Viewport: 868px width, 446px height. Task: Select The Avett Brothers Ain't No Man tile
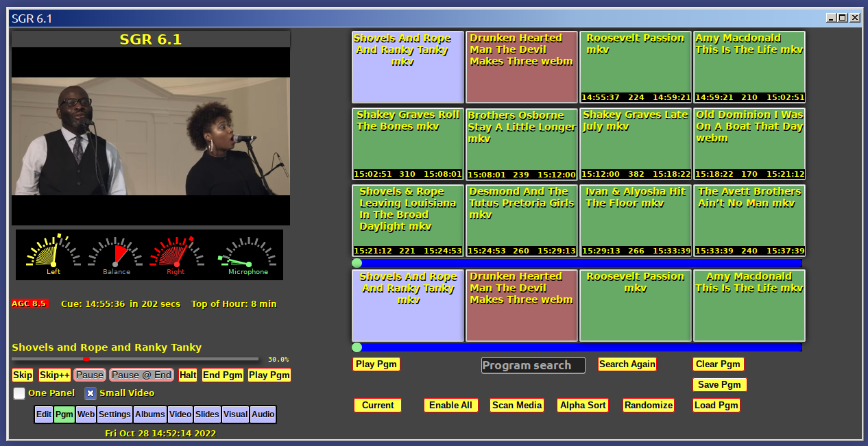pyautogui.click(x=749, y=221)
